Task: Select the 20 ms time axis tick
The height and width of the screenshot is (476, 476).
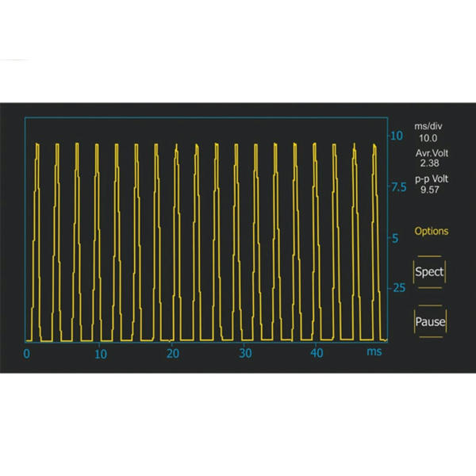Action: coord(173,353)
